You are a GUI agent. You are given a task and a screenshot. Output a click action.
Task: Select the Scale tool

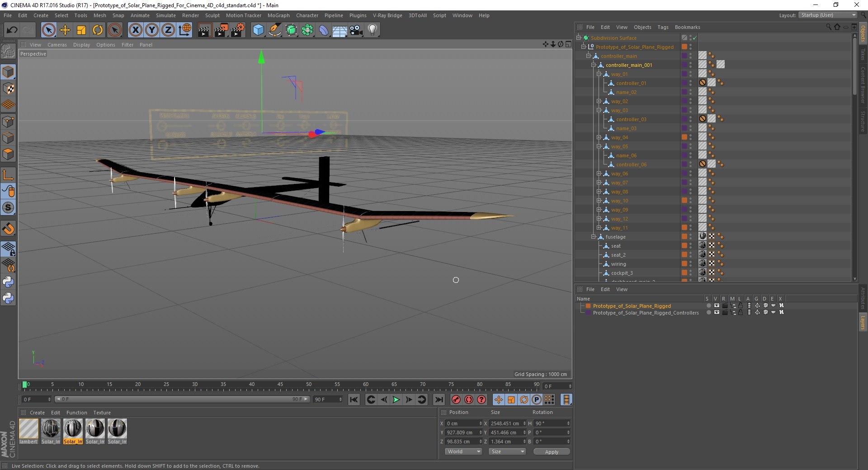click(81, 30)
